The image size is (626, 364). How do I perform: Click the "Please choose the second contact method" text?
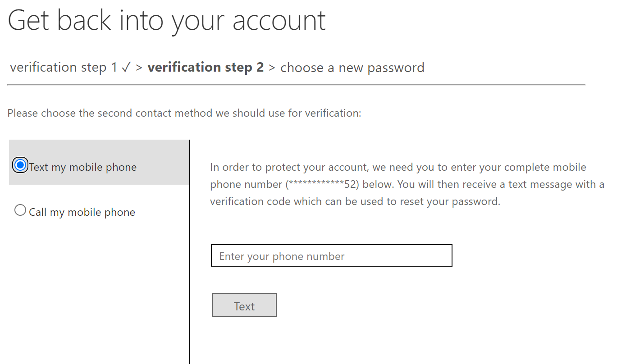184,113
